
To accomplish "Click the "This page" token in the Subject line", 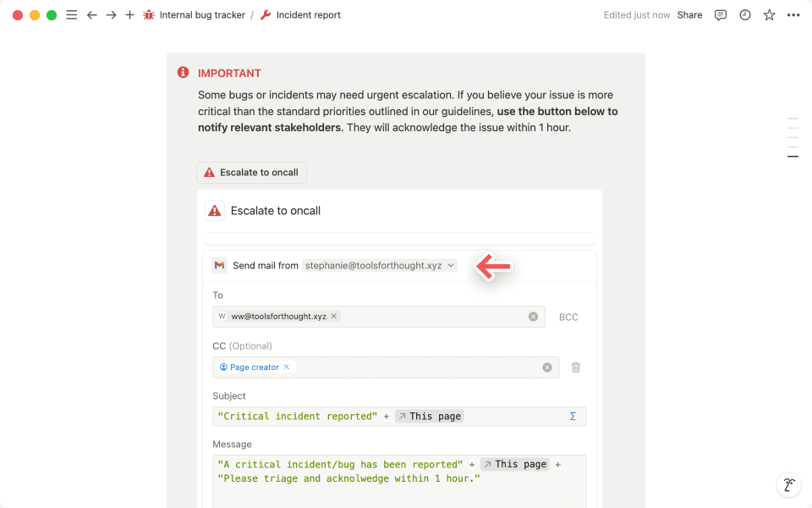I will click(429, 416).
